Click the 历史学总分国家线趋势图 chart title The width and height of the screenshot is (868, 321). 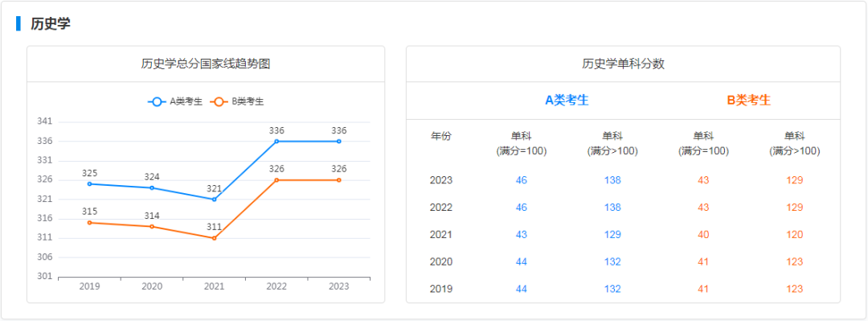pyautogui.click(x=206, y=64)
